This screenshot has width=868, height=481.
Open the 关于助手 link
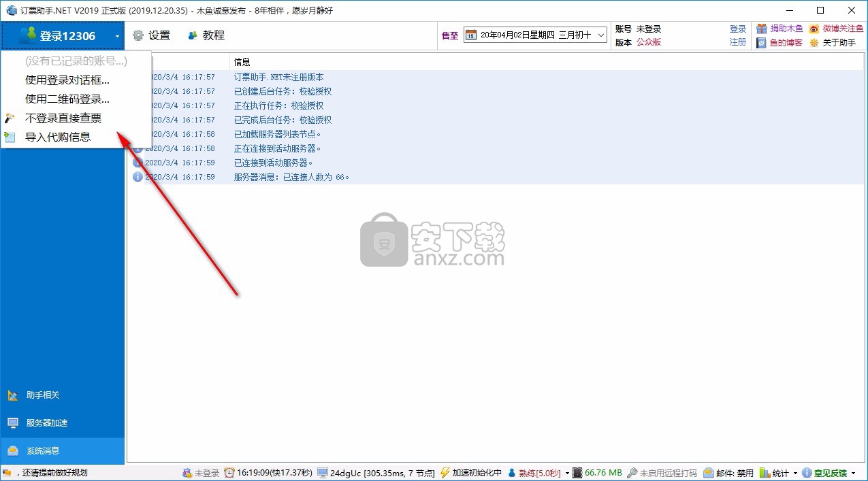pos(839,42)
